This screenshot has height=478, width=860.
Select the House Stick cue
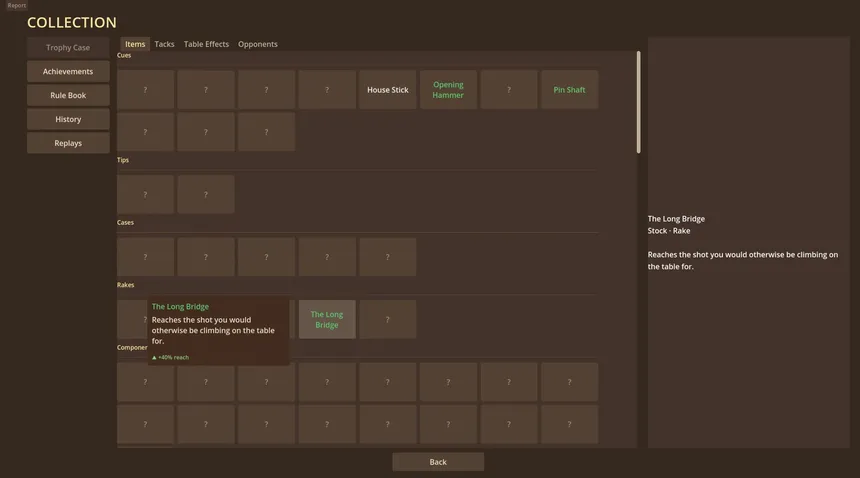point(388,89)
